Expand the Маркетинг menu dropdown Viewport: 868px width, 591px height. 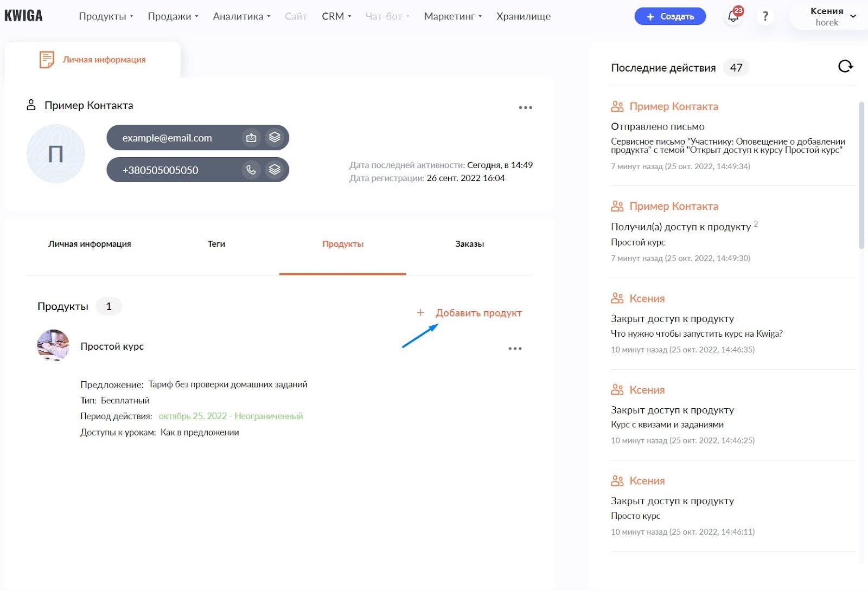[x=452, y=16]
